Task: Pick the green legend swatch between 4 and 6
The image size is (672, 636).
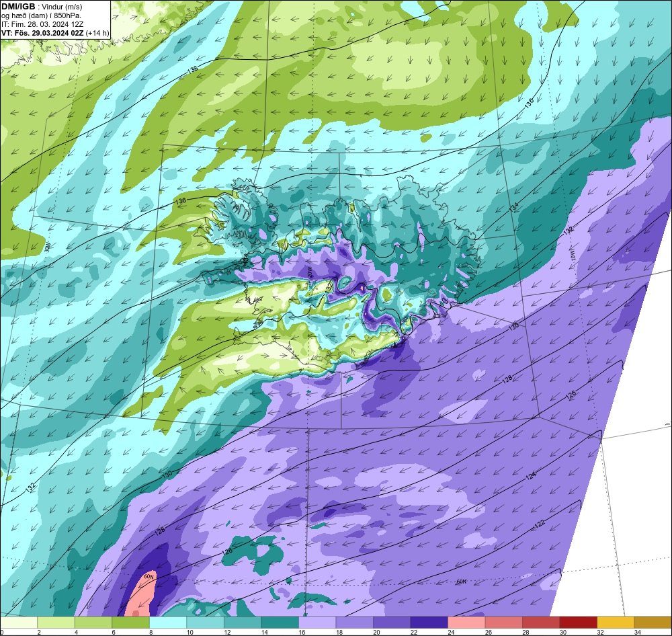Action: [x=93, y=622]
